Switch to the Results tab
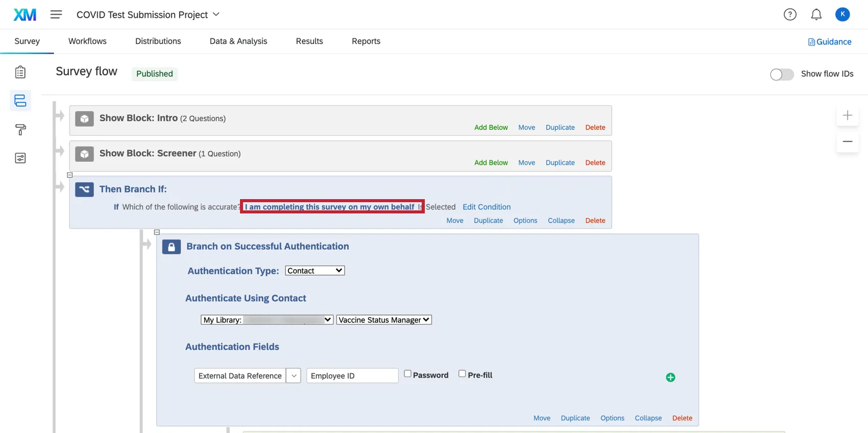Screen dimensions: 868x433 click(x=309, y=41)
